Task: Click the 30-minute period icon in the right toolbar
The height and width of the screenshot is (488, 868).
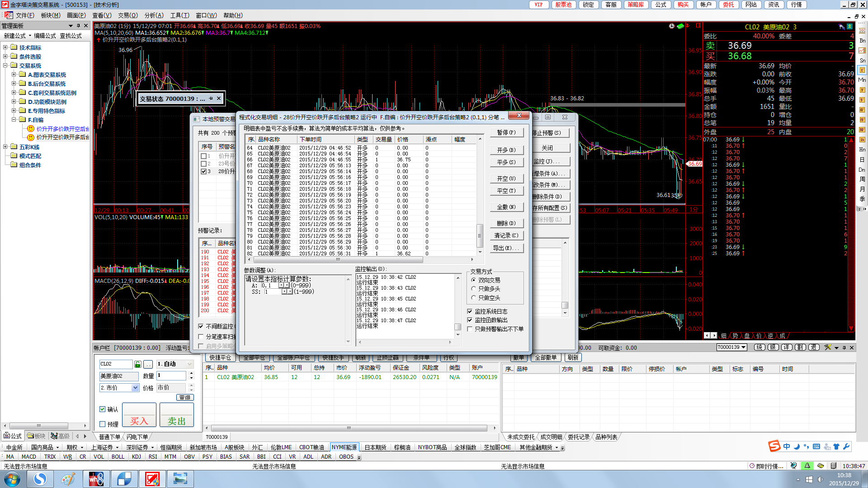Action: pyautogui.click(x=862, y=130)
